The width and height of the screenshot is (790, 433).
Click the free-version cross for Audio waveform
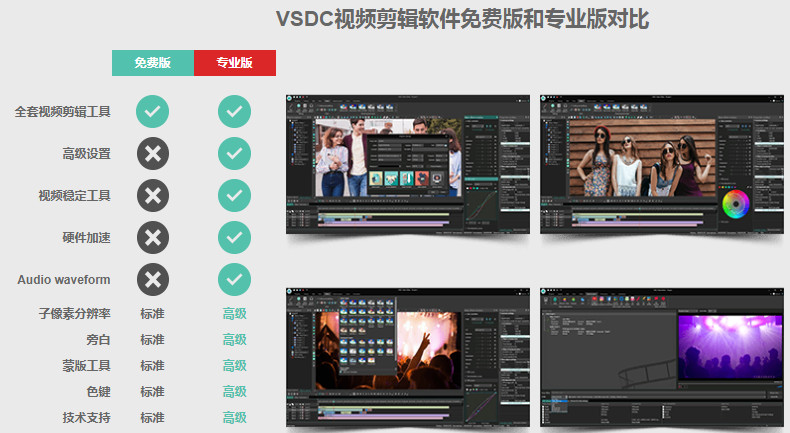pyautogui.click(x=153, y=279)
